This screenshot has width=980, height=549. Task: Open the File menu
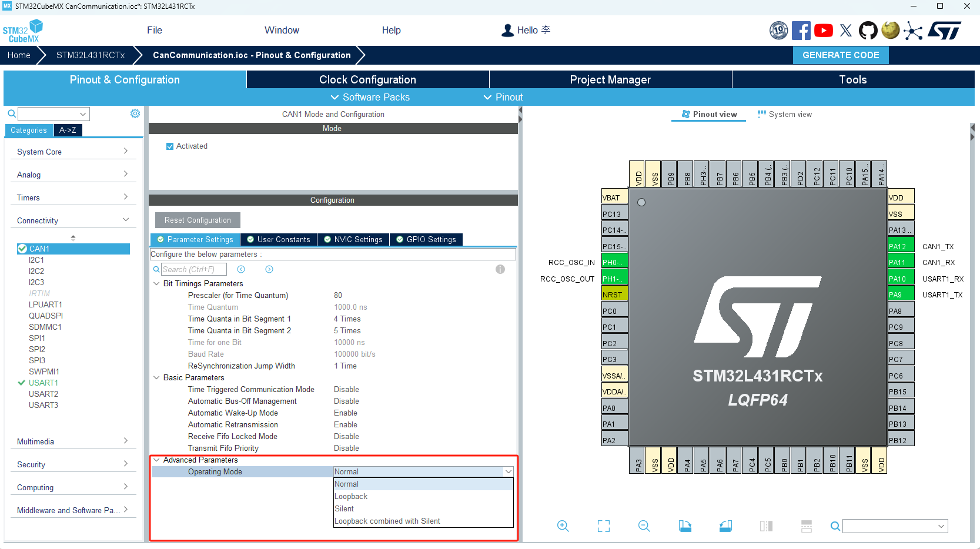(155, 31)
